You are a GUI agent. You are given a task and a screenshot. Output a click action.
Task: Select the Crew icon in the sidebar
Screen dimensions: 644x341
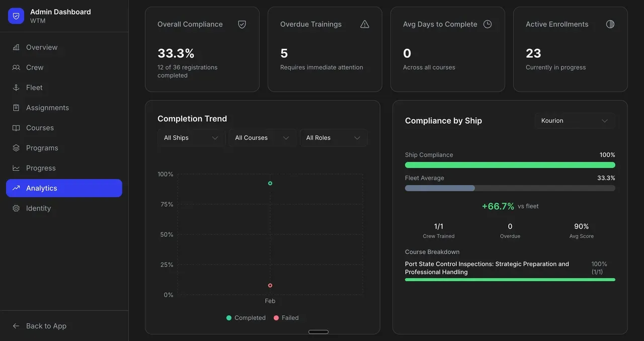coord(16,67)
